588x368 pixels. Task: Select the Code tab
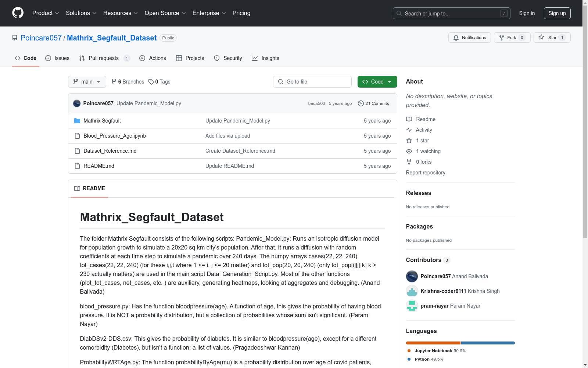click(26, 58)
